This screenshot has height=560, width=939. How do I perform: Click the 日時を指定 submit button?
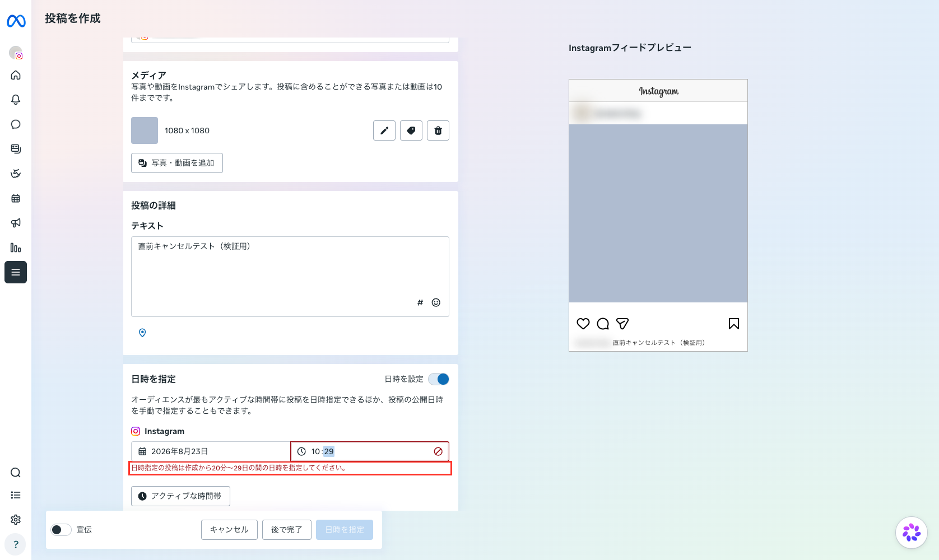pos(345,530)
